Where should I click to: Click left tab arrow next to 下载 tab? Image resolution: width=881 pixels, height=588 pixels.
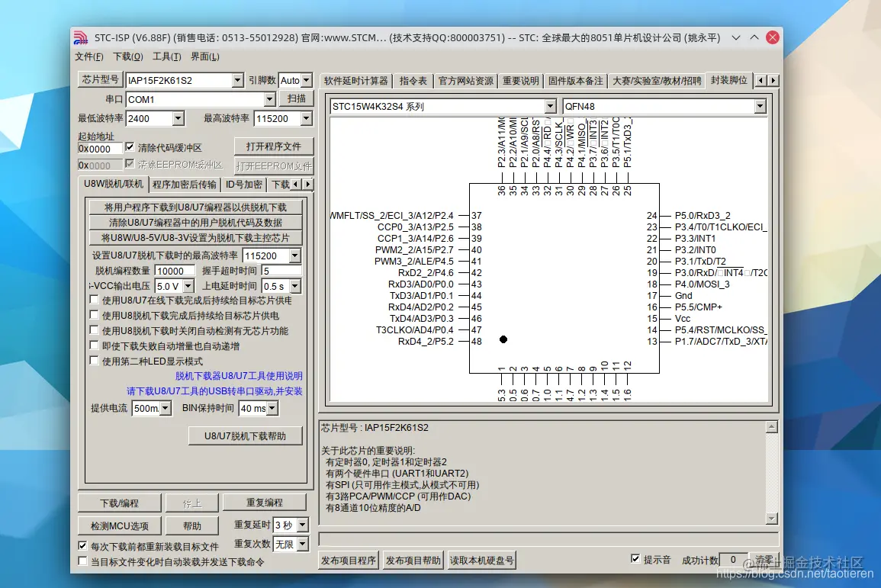click(295, 185)
